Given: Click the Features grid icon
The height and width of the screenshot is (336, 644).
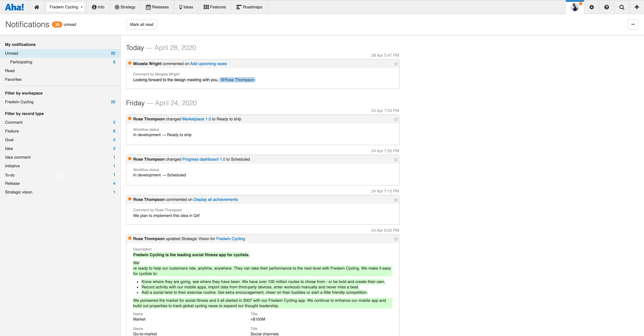Looking at the screenshot, I should tap(206, 7).
